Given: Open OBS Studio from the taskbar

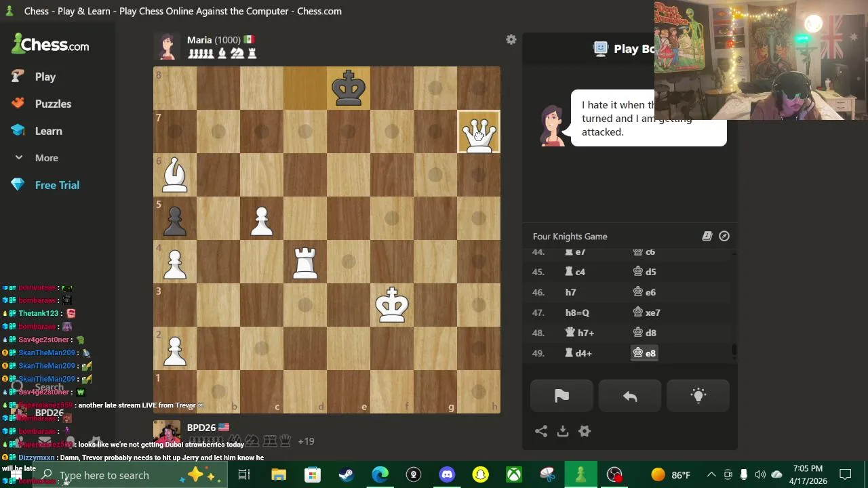Looking at the screenshot, I should point(614,475).
